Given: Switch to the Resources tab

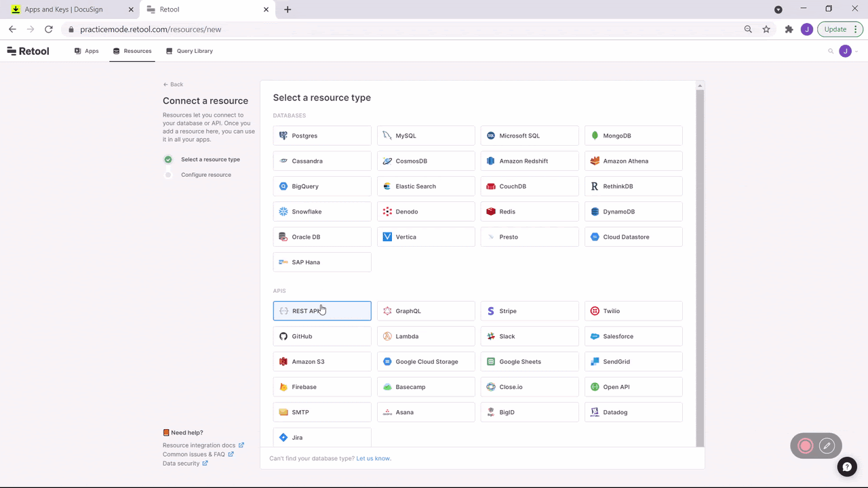Looking at the screenshot, I should 132,51.
